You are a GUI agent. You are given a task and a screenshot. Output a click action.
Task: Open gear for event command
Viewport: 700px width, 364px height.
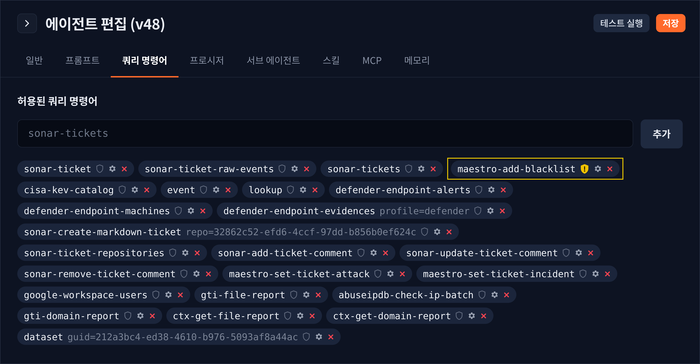[216, 190]
